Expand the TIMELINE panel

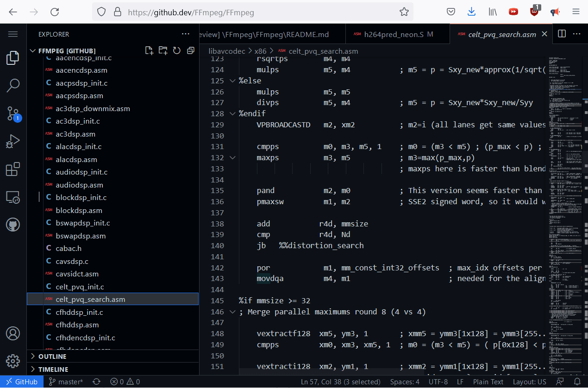pos(53,369)
